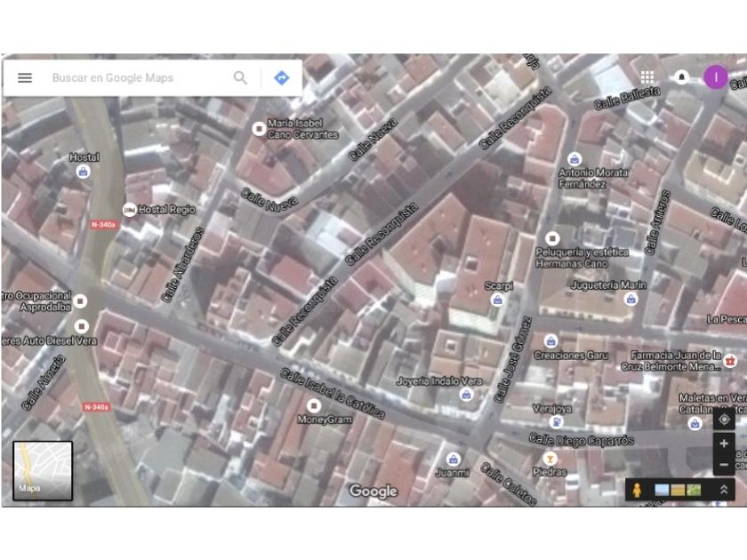Click the upper N-340a road badge
747x560 pixels.
pos(103,224)
